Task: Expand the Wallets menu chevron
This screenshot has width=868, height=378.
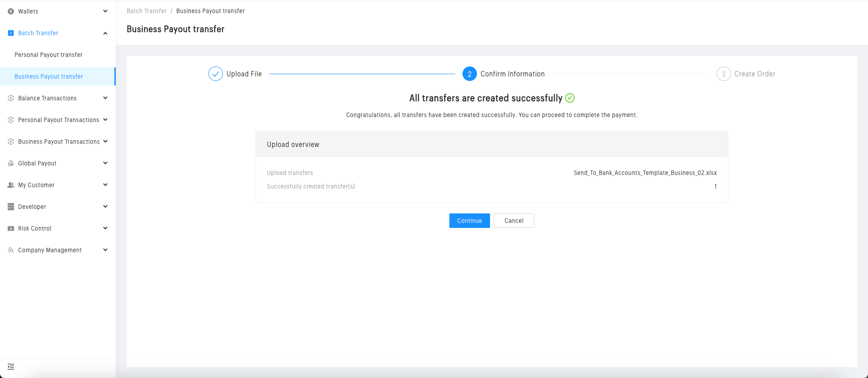Action: click(105, 11)
